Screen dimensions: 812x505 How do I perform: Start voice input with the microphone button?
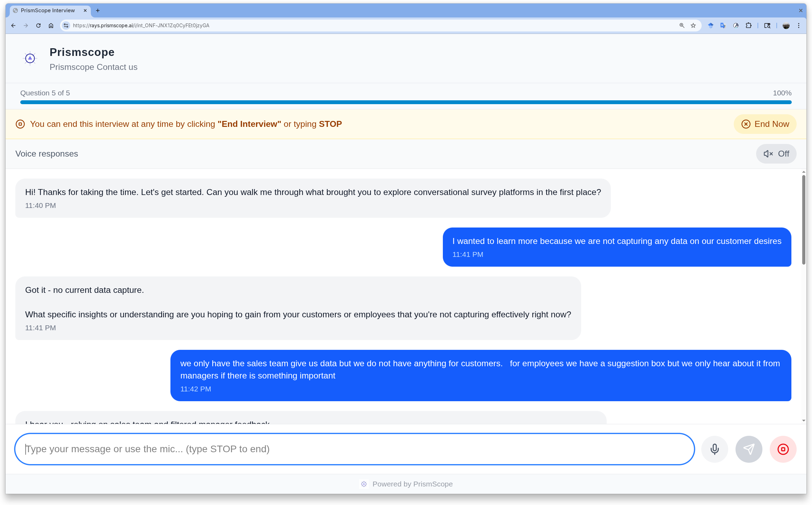point(715,449)
